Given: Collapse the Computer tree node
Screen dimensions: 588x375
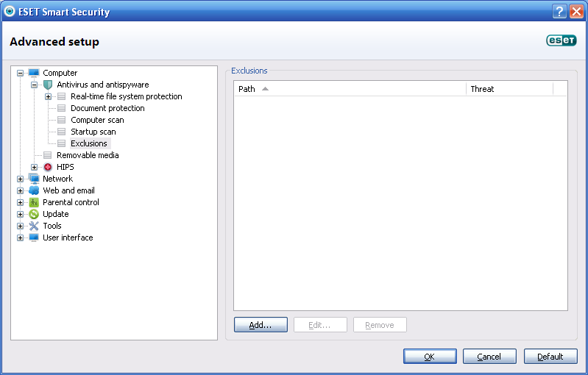Looking at the screenshot, I should click(x=20, y=73).
